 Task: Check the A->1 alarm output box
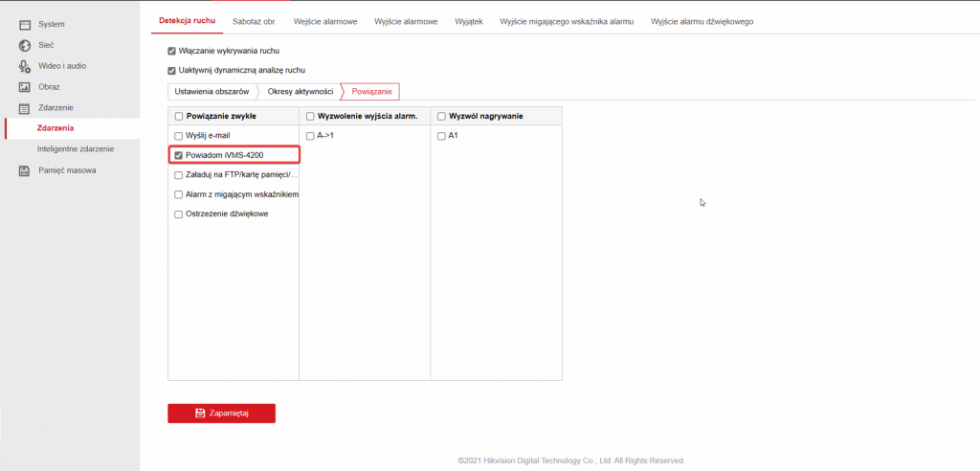(309, 136)
